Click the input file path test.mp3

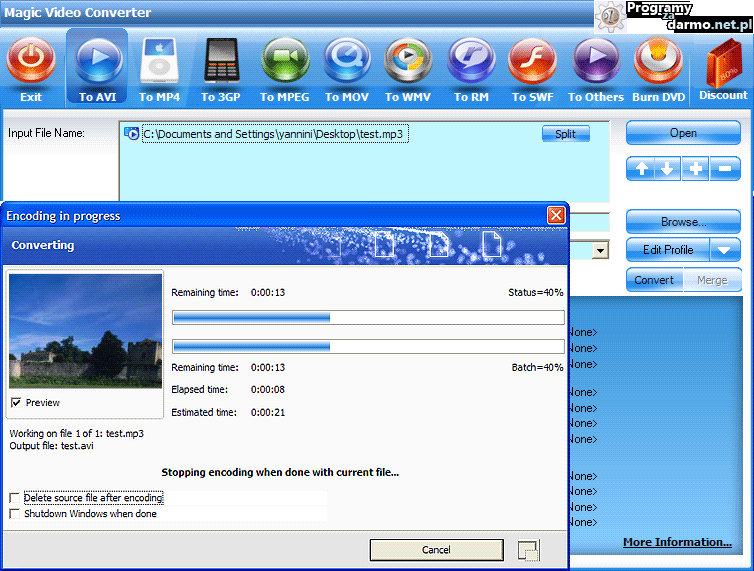pyautogui.click(x=276, y=134)
